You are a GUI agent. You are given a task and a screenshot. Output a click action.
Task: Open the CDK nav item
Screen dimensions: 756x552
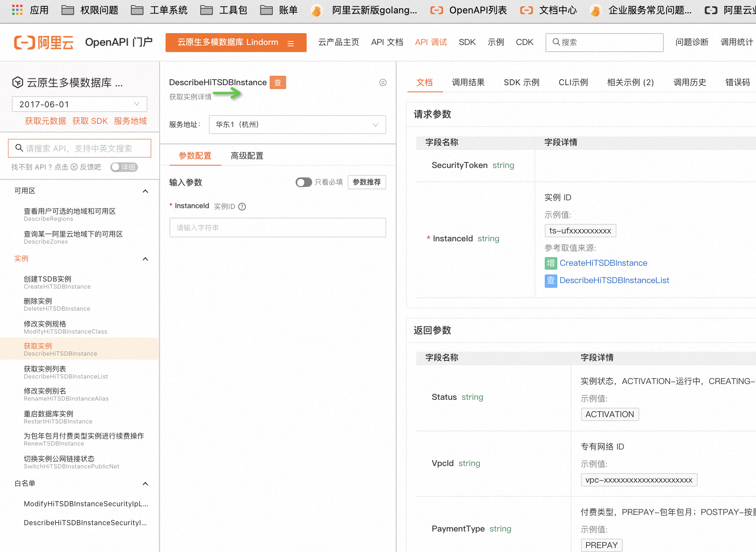(x=525, y=42)
